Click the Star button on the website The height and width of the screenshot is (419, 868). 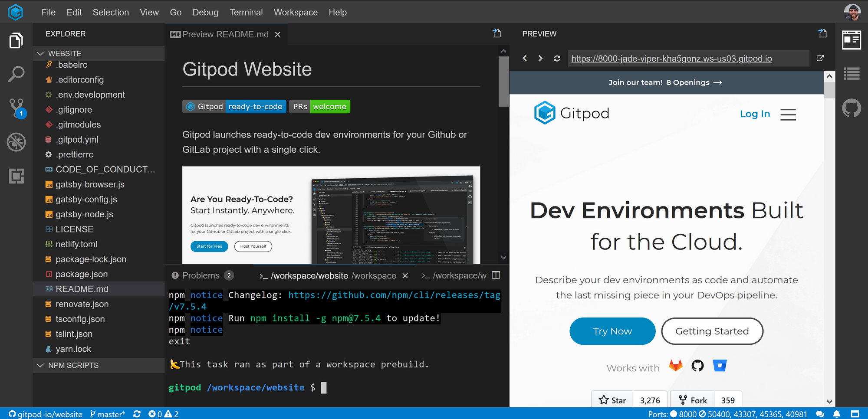[x=612, y=400]
